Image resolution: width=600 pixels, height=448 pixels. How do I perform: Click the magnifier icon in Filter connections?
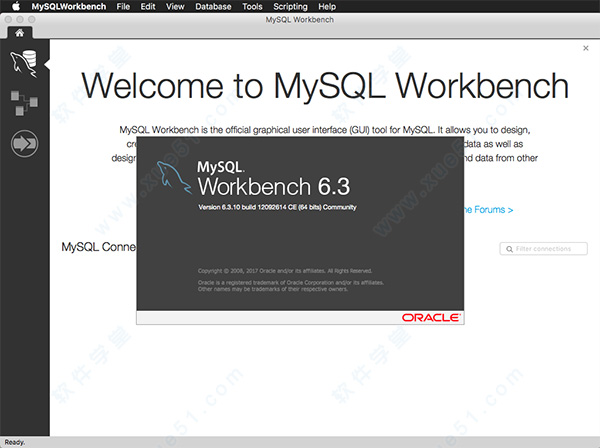(509, 248)
